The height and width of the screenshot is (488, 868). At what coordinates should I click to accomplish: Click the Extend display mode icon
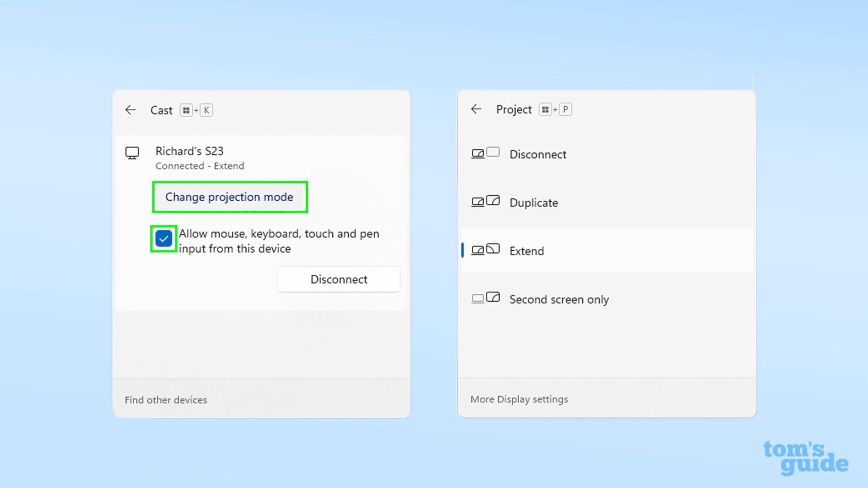485,250
